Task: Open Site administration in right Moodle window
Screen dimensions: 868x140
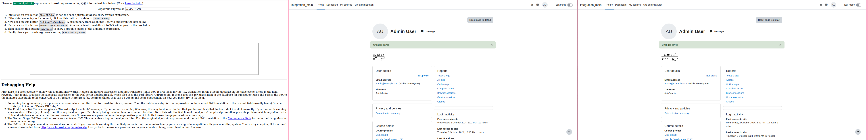Action: point(653,5)
